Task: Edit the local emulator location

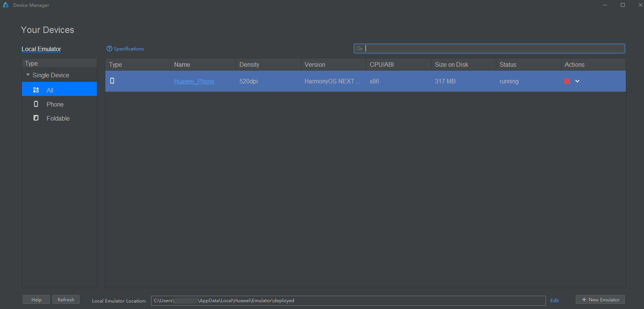Action: 555,300
